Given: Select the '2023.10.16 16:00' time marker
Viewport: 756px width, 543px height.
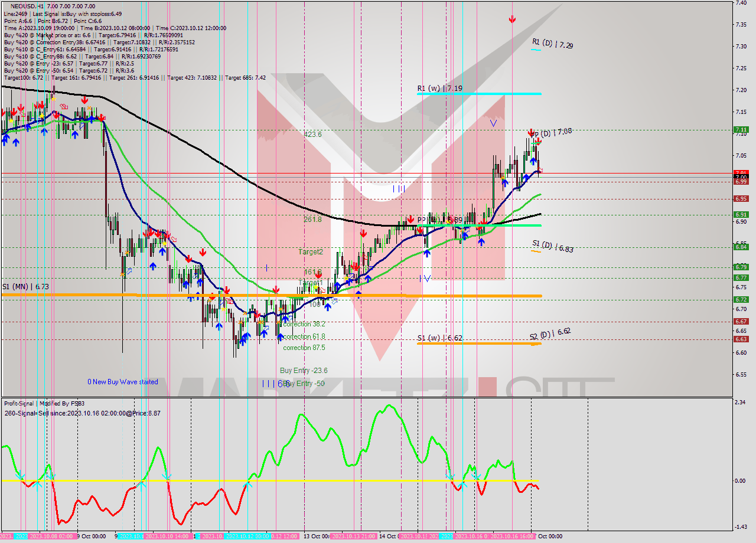Looking at the screenshot, I should point(514,537).
